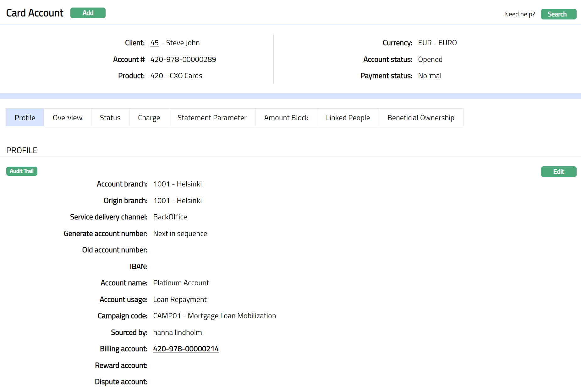Go to the Charge tab

click(149, 117)
